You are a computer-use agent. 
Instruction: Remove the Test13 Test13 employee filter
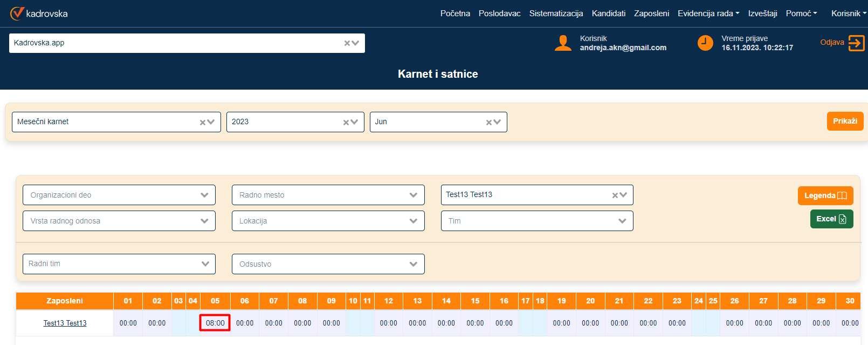click(x=615, y=195)
